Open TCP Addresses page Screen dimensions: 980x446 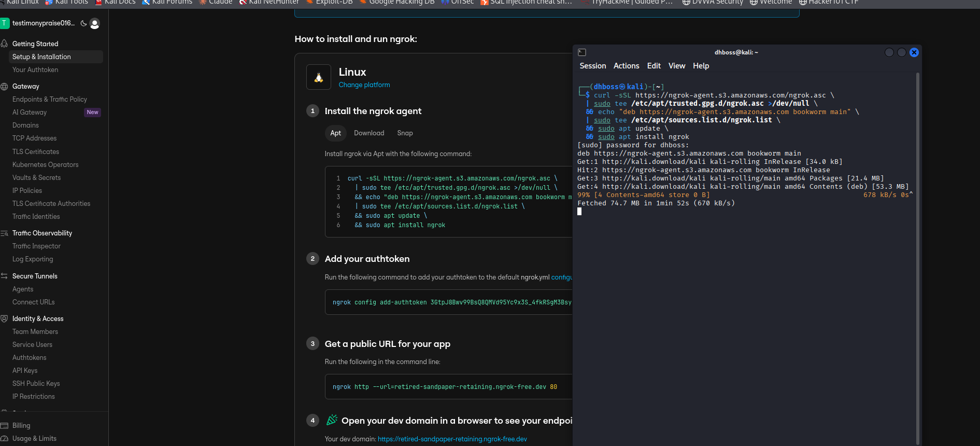coord(35,138)
